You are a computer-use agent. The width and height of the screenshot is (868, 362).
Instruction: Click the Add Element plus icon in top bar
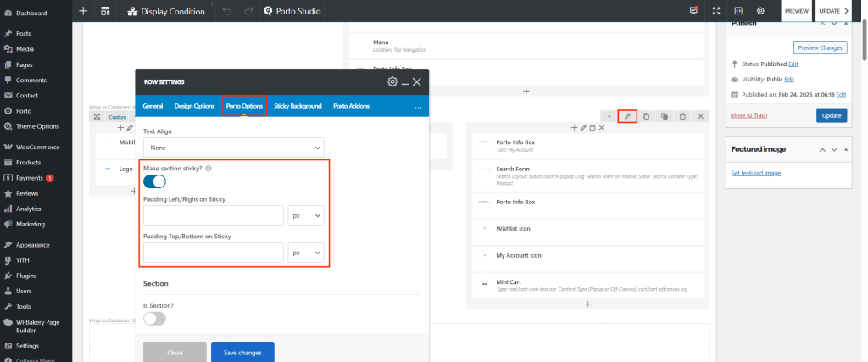tap(82, 11)
